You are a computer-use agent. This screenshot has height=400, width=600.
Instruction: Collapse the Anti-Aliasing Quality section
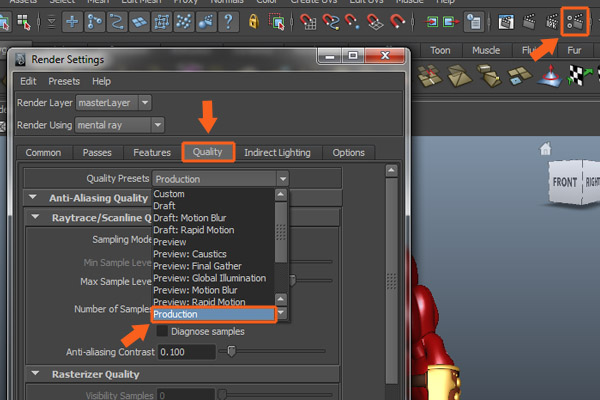pos(33,197)
